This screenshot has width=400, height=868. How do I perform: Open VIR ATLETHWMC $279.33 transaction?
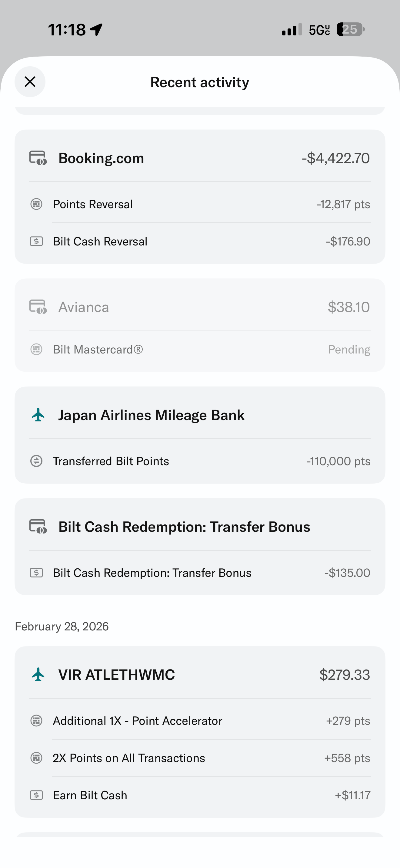click(117, 675)
